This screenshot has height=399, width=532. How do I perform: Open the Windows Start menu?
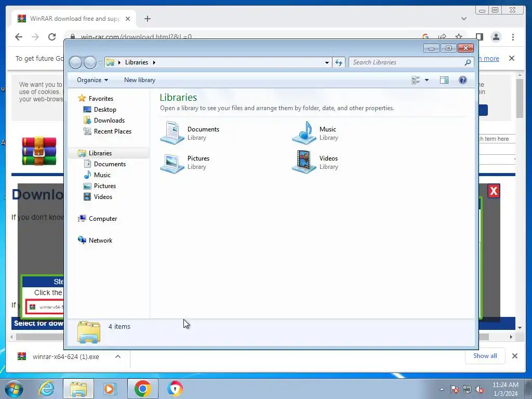[x=14, y=389]
